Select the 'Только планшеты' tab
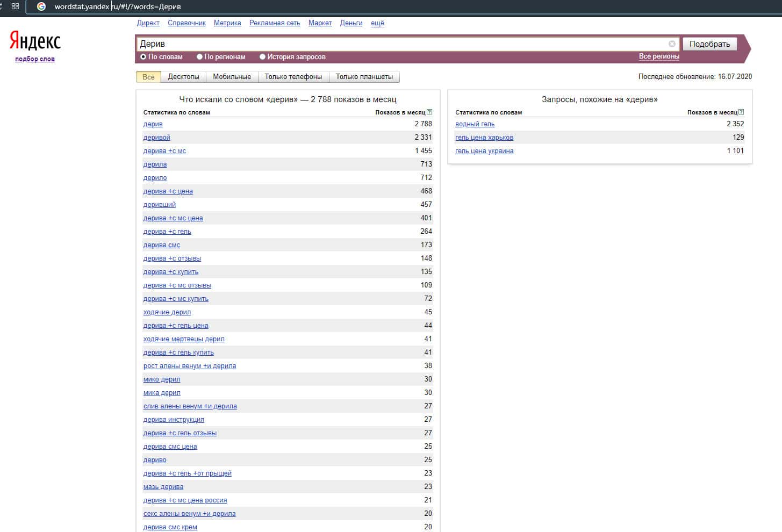 click(x=364, y=77)
